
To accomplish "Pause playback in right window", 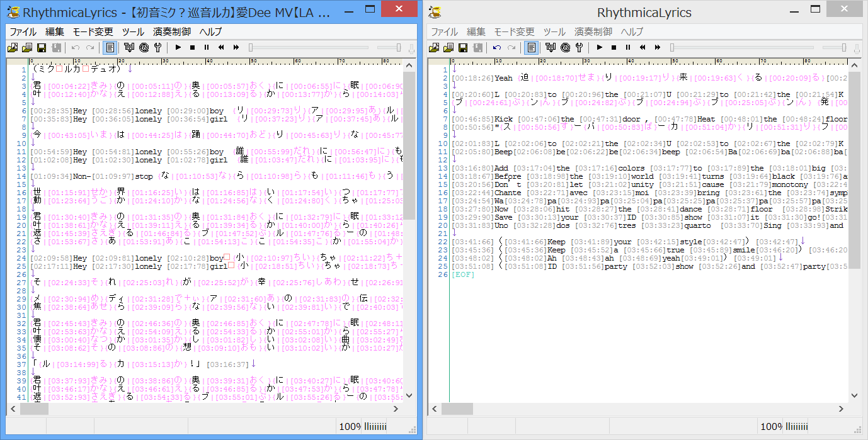I will click(628, 47).
